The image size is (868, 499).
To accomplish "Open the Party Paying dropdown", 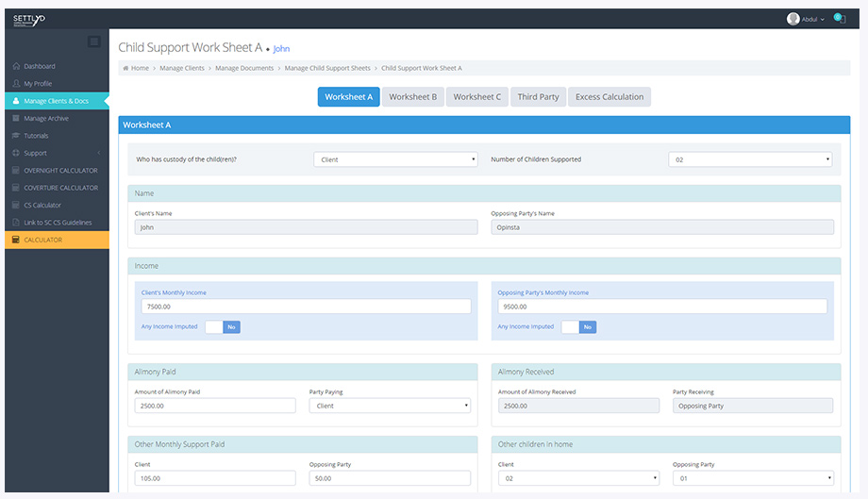I will 390,406.
